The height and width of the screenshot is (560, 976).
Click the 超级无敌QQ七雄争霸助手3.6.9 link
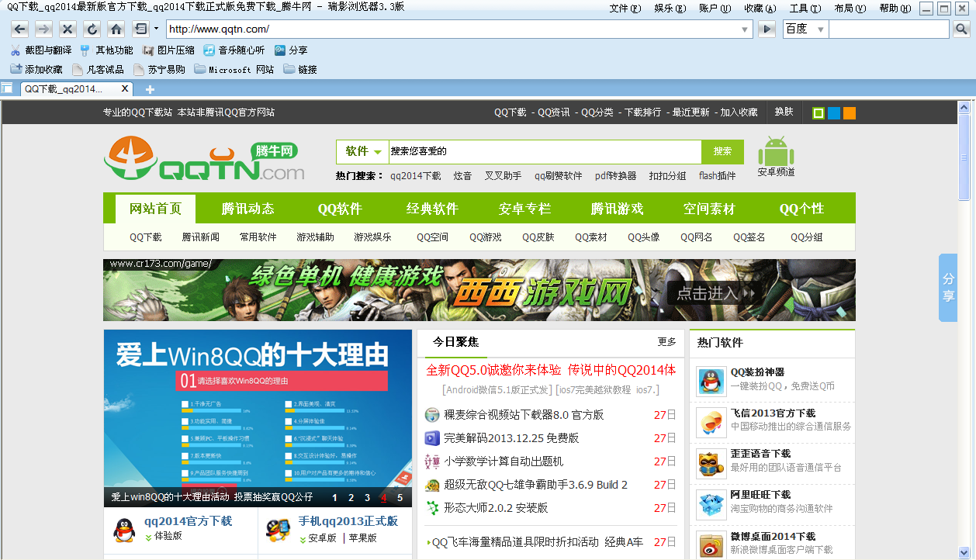tap(535, 485)
